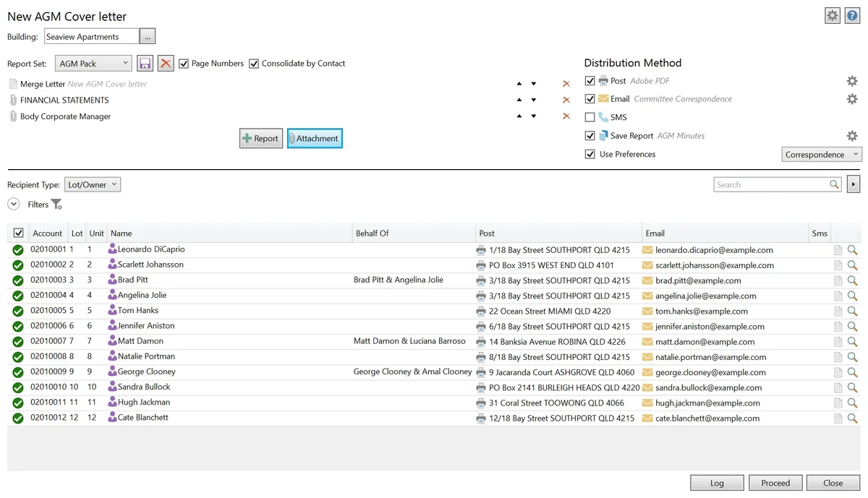
Task: Open Save Report settings gear
Action: coord(852,136)
